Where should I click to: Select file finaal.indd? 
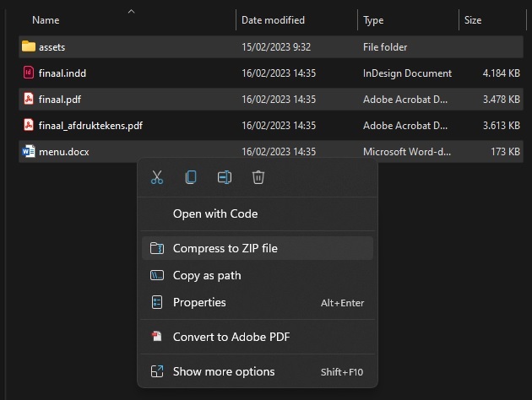coord(62,73)
